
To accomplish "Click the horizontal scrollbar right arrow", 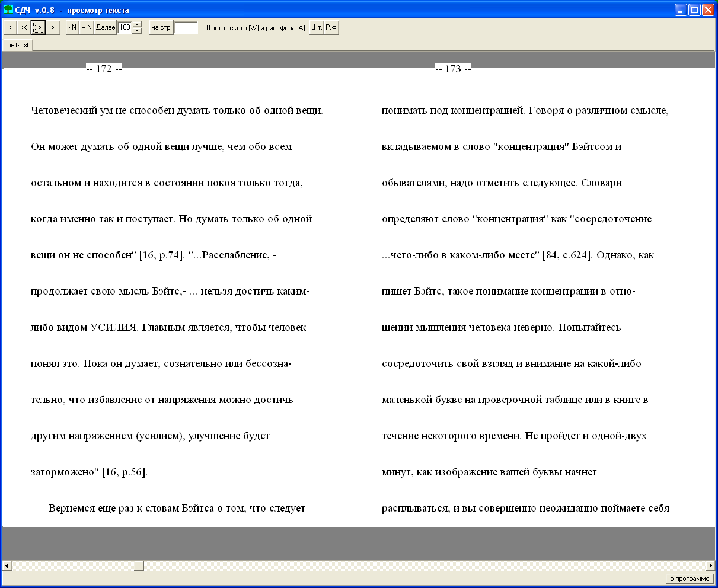I will click(711, 565).
